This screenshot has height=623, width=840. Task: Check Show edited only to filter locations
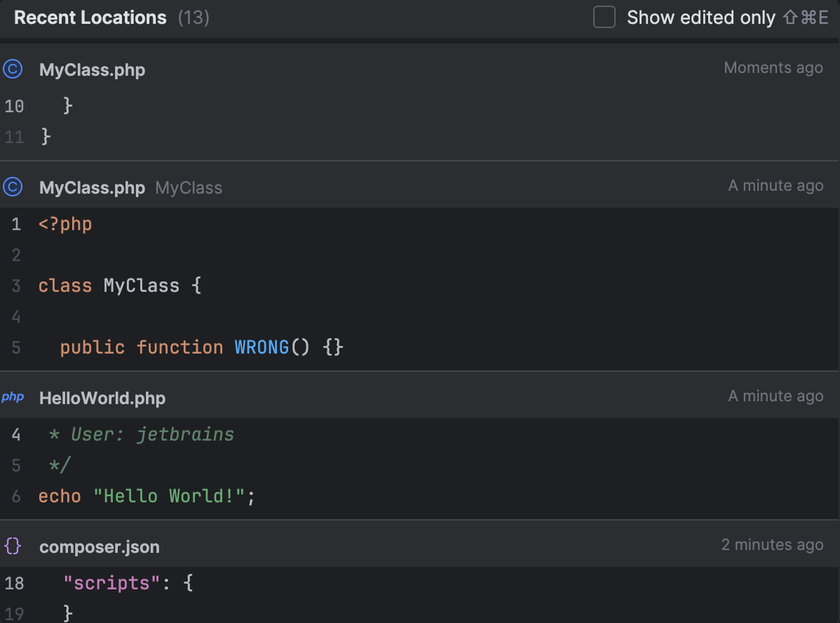pos(603,17)
